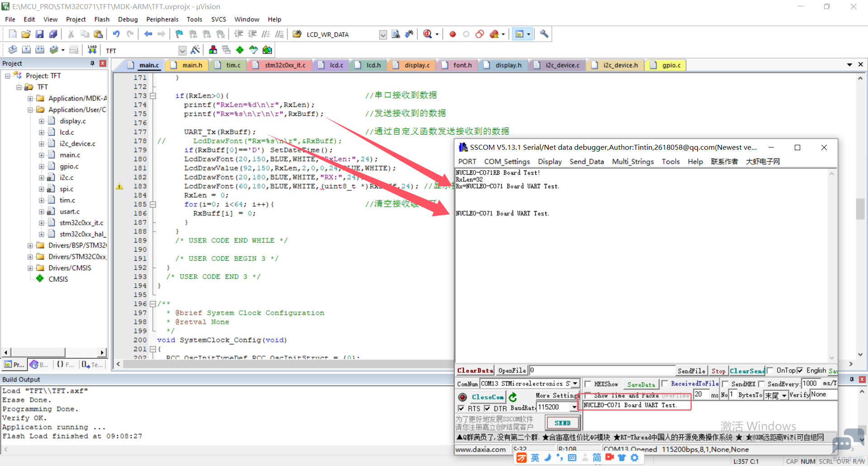Viewport: 868px width, 466px height.
Task: Click the Translate file icon
Action: pyautogui.click(x=13, y=50)
